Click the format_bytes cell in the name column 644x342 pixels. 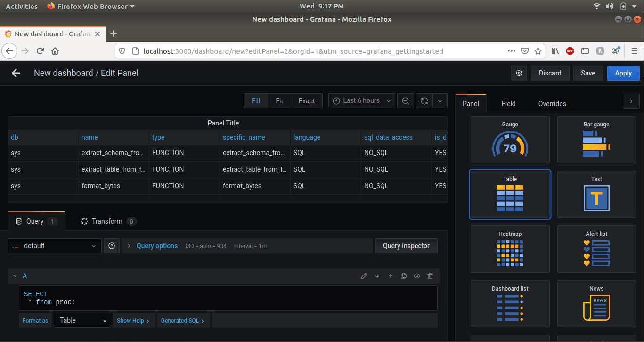coord(101,186)
